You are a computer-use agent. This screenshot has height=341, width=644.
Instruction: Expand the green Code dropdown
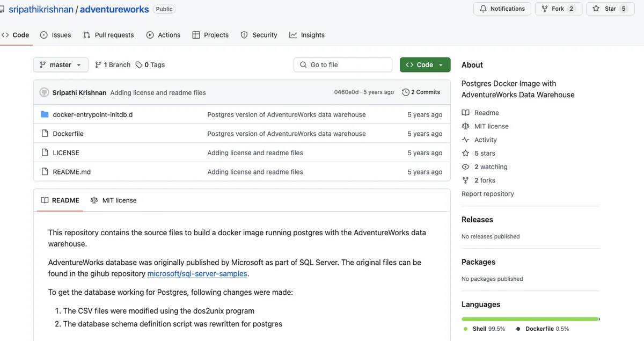coord(425,65)
